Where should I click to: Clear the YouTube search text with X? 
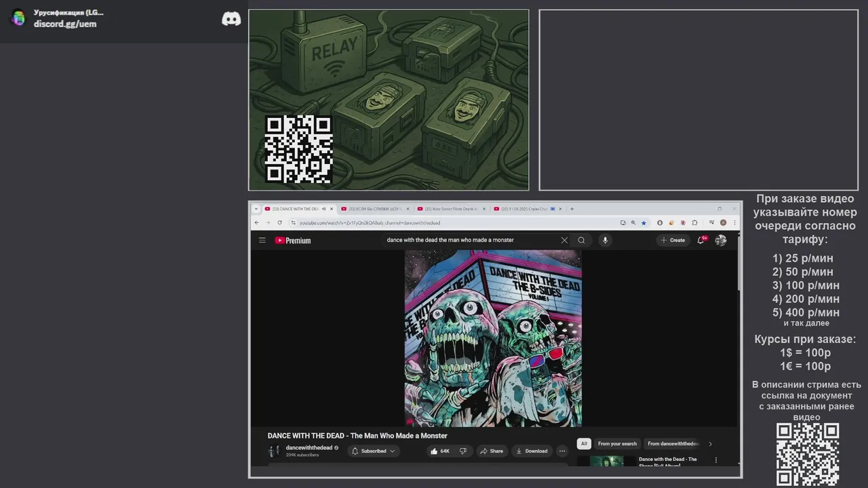[x=564, y=240]
